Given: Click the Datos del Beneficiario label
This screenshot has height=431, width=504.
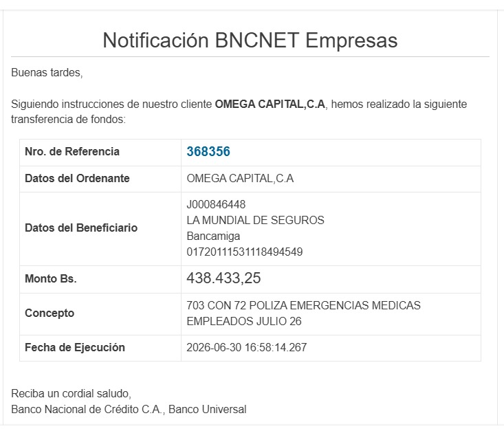Looking at the screenshot, I should 81,228.
